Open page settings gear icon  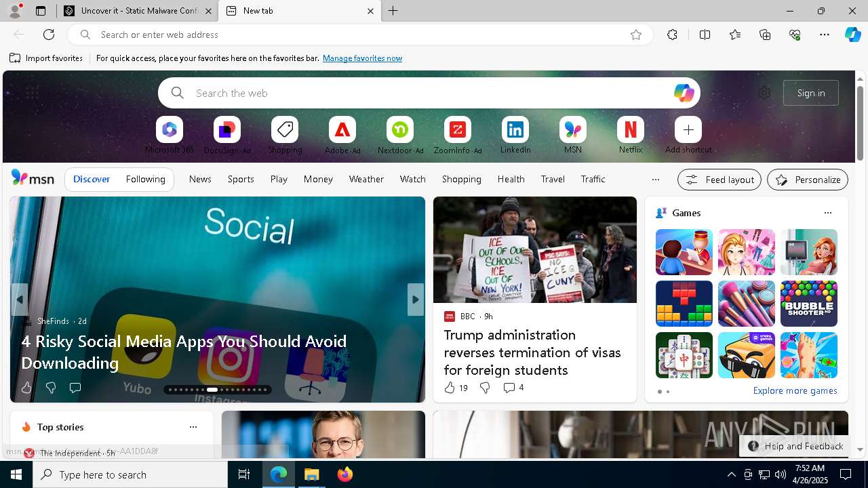click(x=764, y=93)
